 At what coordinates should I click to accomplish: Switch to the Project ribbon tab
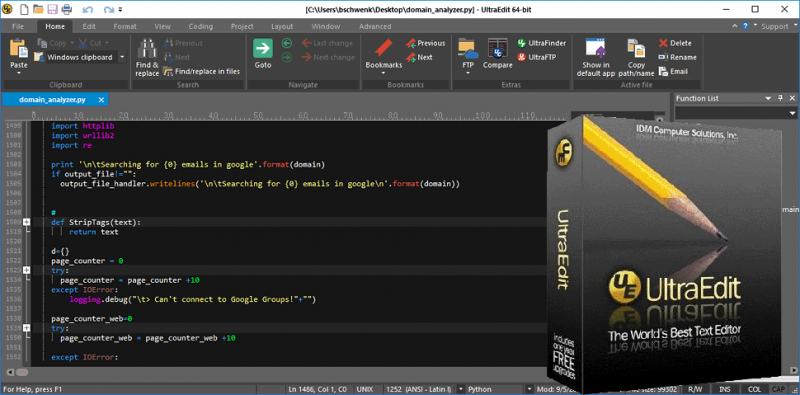coord(242,27)
